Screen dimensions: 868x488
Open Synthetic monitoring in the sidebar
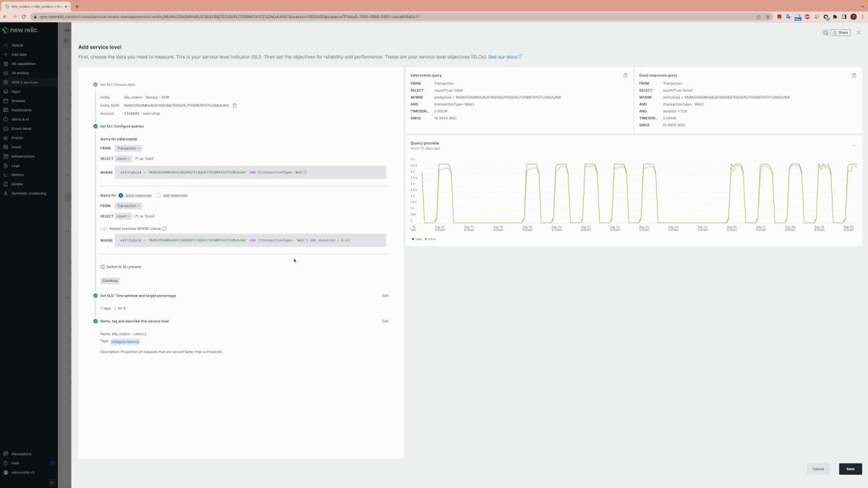(x=28, y=193)
